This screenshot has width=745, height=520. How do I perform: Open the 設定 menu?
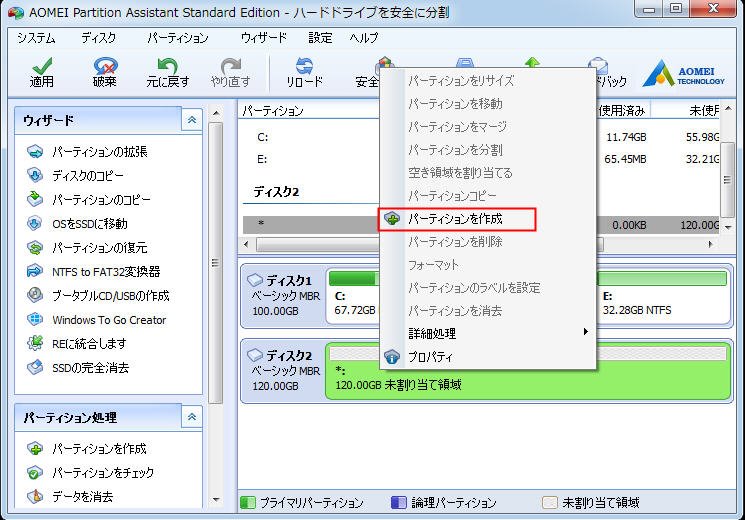tap(320, 38)
